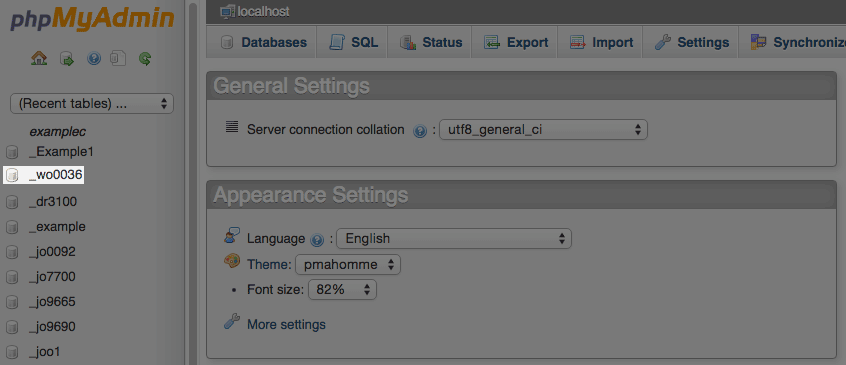Click the localhost breadcrumb link
The height and width of the screenshot is (365, 846).
click(x=263, y=11)
